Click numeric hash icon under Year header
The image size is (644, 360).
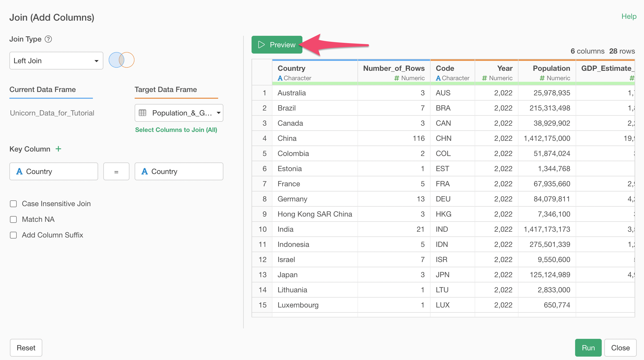[484, 78]
